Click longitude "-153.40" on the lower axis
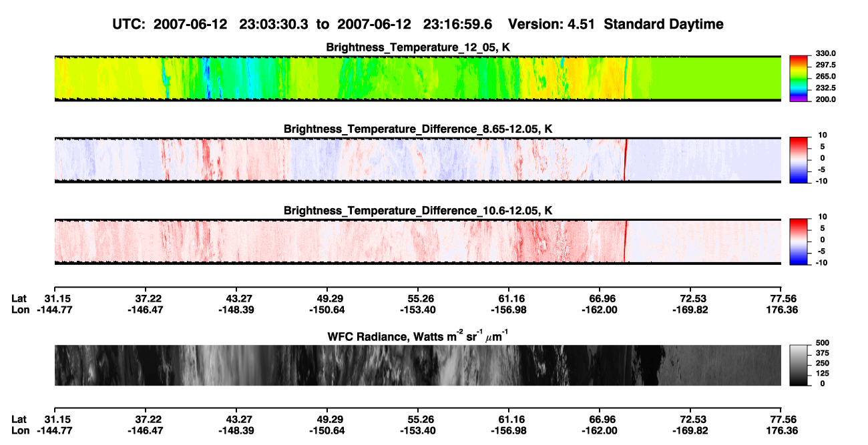Image resolution: width=868 pixels, height=445 pixels. click(x=419, y=432)
